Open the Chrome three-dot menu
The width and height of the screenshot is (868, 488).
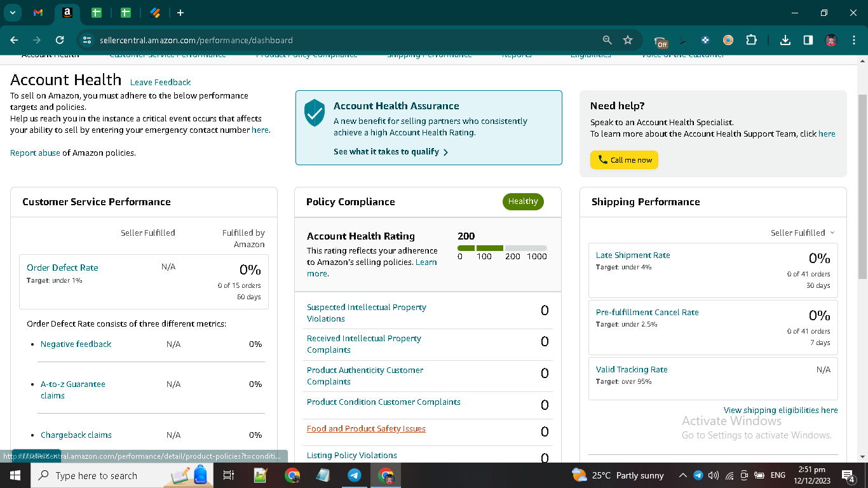click(854, 40)
